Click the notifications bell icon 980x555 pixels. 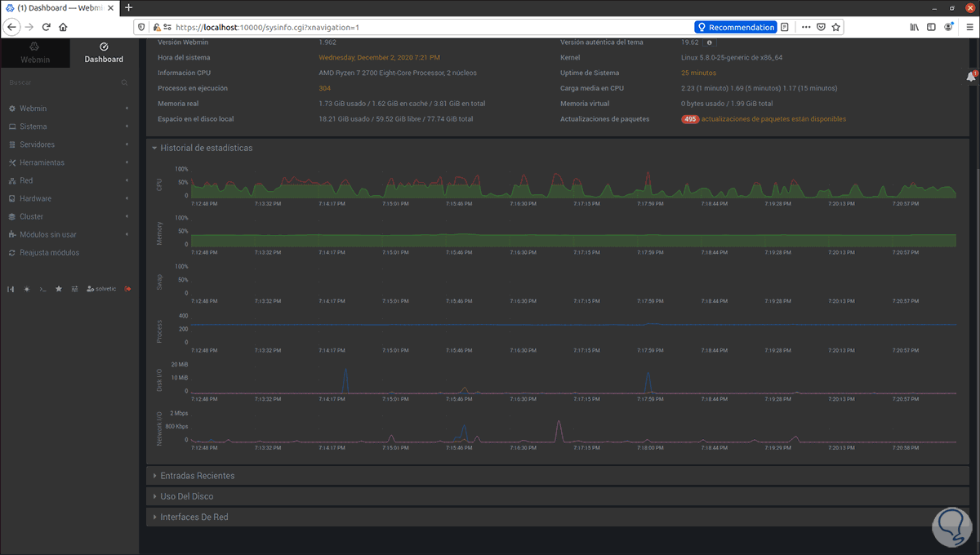[971, 77]
